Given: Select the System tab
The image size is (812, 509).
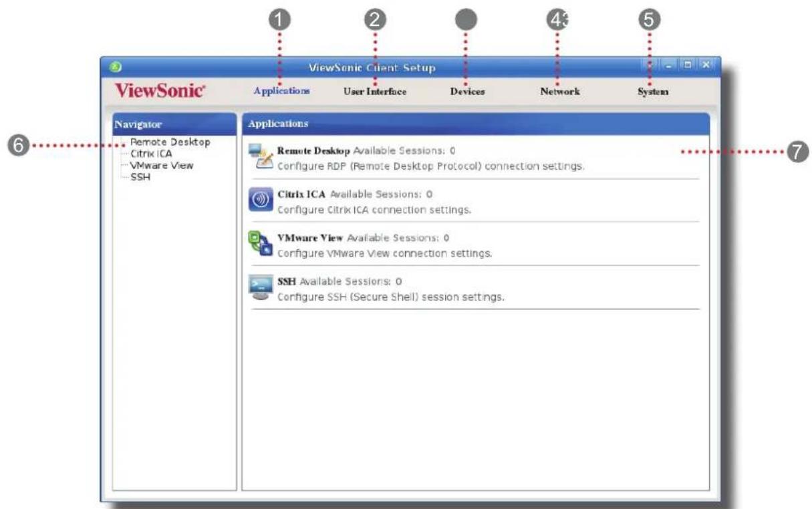Looking at the screenshot, I should tap(653, 92).
